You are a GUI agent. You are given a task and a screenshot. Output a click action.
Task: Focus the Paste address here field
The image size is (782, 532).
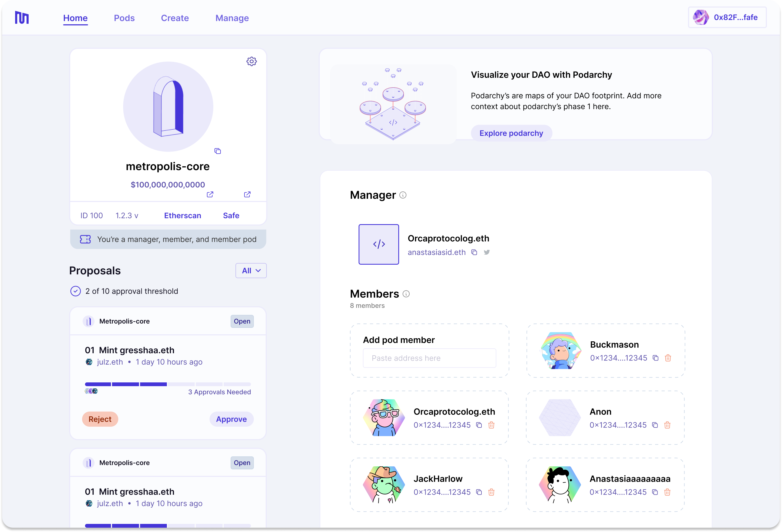click(x=429, y=358)
